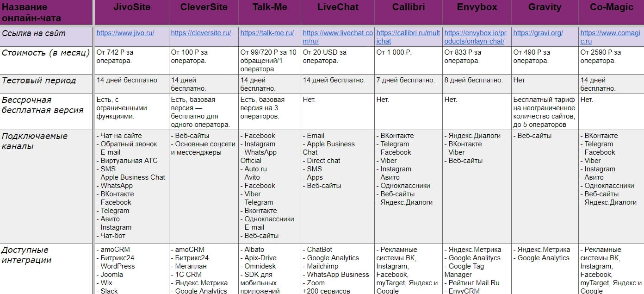The height and width of the screenshot is (294, 644).
Task: Click the 'Подключаемые каналы' row label
Action: (x=35, y=141)
